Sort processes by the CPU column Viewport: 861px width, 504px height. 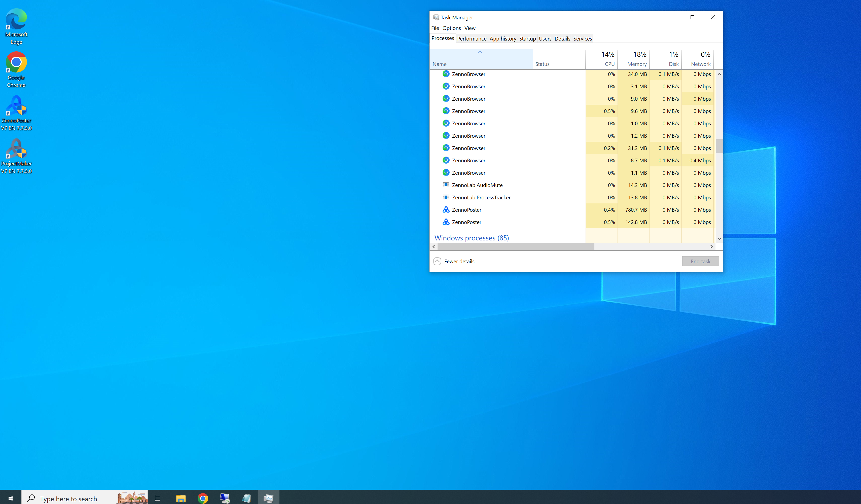(x=601, y=59)
